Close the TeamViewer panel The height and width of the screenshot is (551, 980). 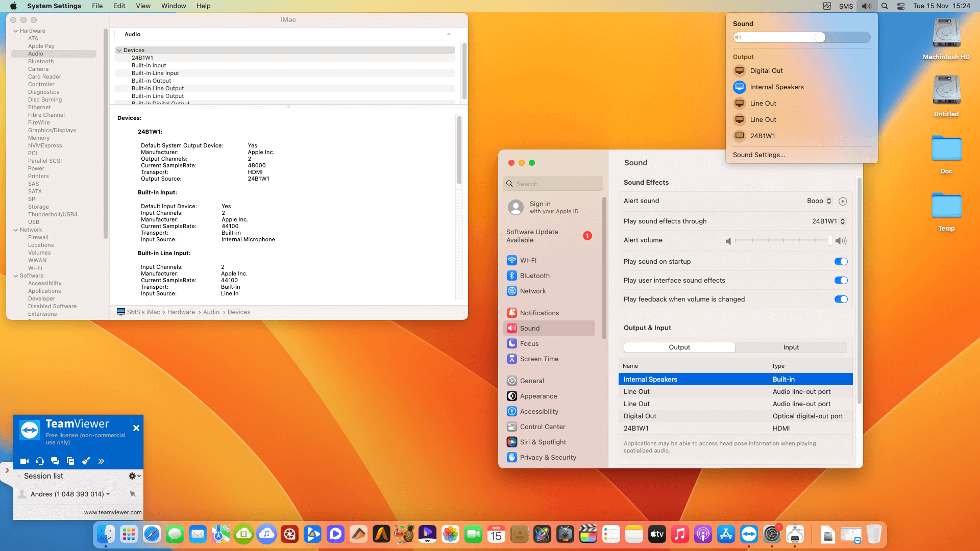click(x=136, y=428)
